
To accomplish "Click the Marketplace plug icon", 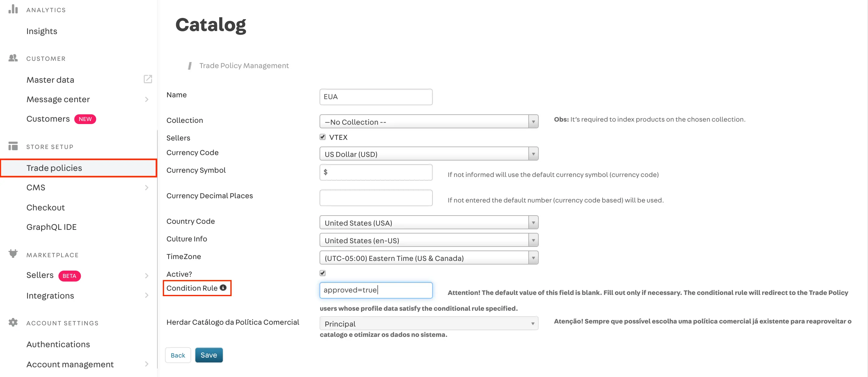I will [13, 254].
